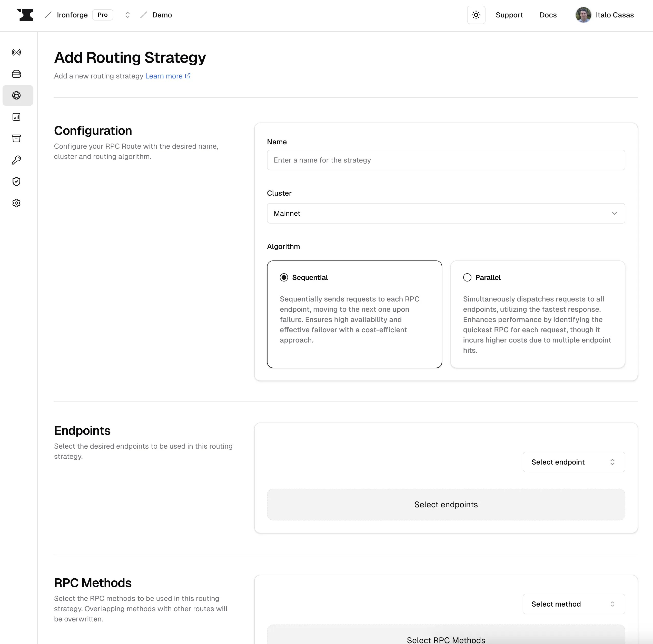Click the globe/network icon in sidebar

click(x=16, y=95)
